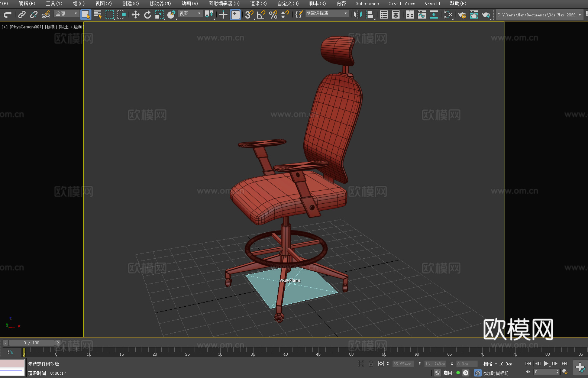
Task: Toggle window/crossing selection mode
Action: [122, 14]
